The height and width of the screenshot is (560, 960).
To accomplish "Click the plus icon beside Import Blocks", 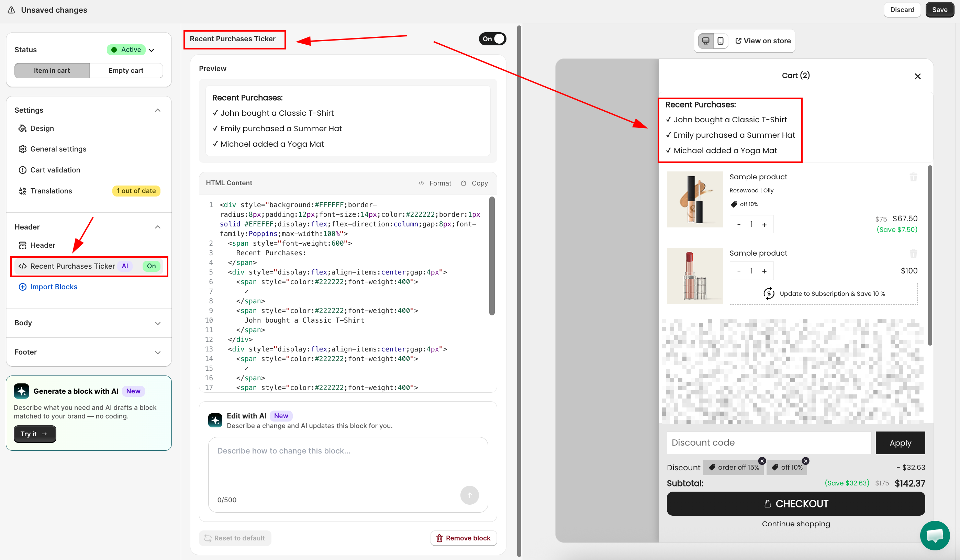I will click(x=22, y=287).
